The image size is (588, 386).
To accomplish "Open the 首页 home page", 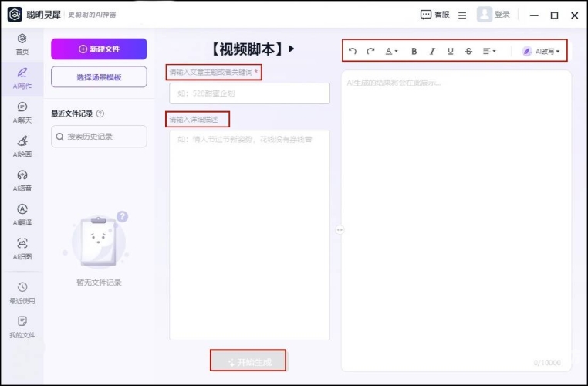I will [x=22, y=44].
